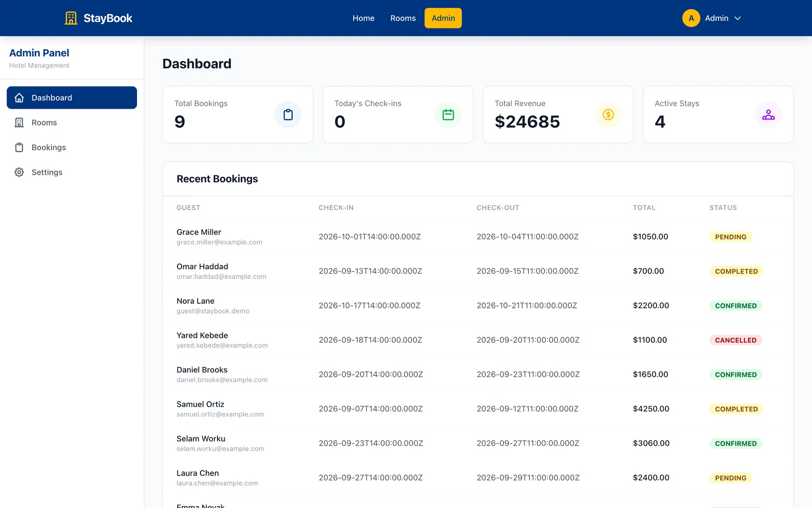The image size is (812, 508).
Task: Click the CHECK-OUT column header
Action: point(498,208)
